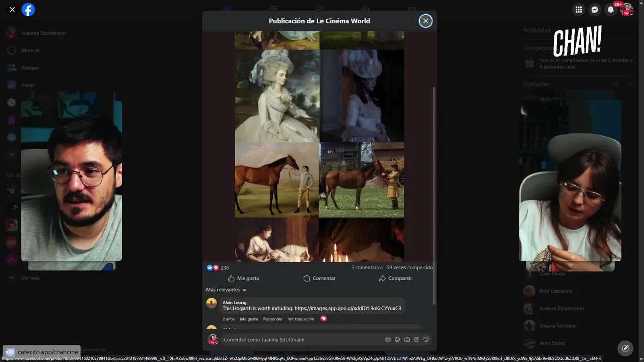Click the Comentar button under the post
This screenshot has width=644, height=362.
point(319,278)
